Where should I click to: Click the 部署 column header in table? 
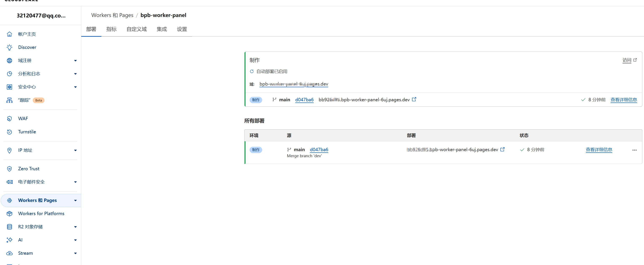(x=411, y=136)
